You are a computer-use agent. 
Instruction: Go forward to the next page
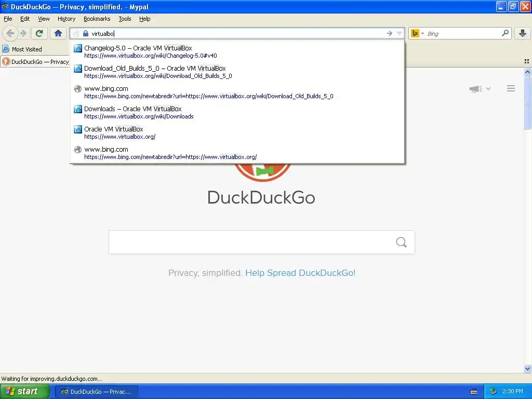23,33
